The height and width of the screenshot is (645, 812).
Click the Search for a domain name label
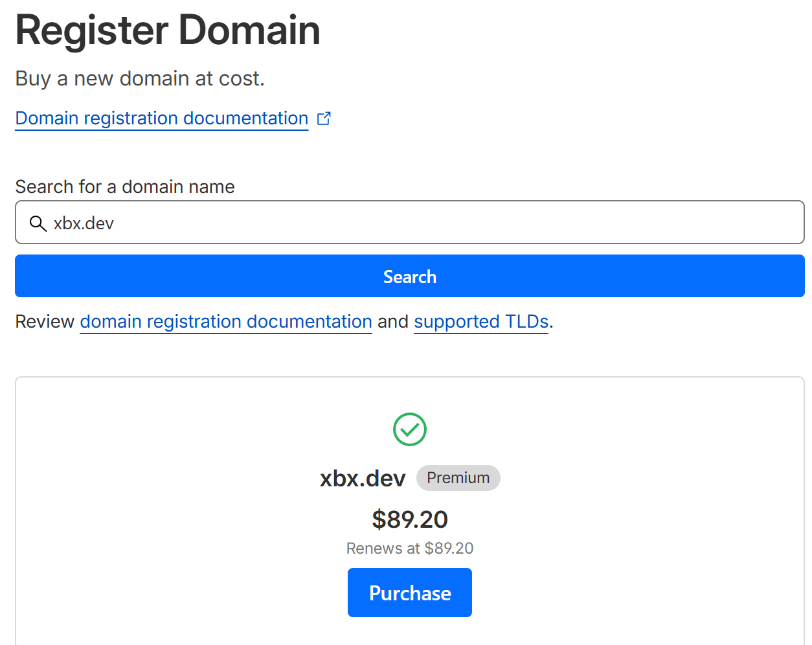point(124,187)
